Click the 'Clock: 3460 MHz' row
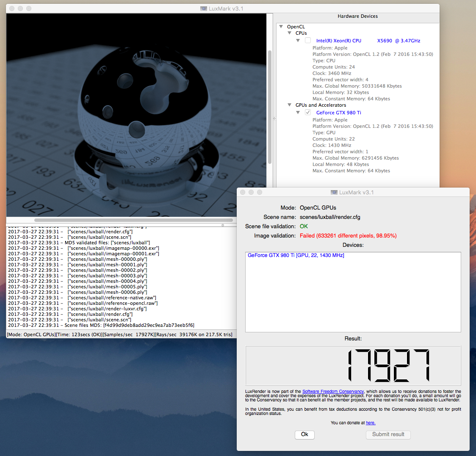Image resolution: width=476 pixels, height=456 pixels. [332, 74]
